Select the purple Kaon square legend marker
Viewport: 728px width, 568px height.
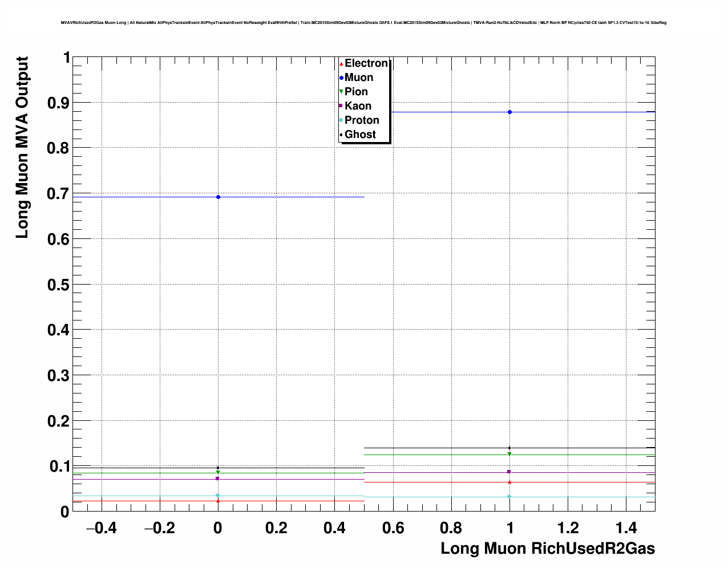pos(341,106)
